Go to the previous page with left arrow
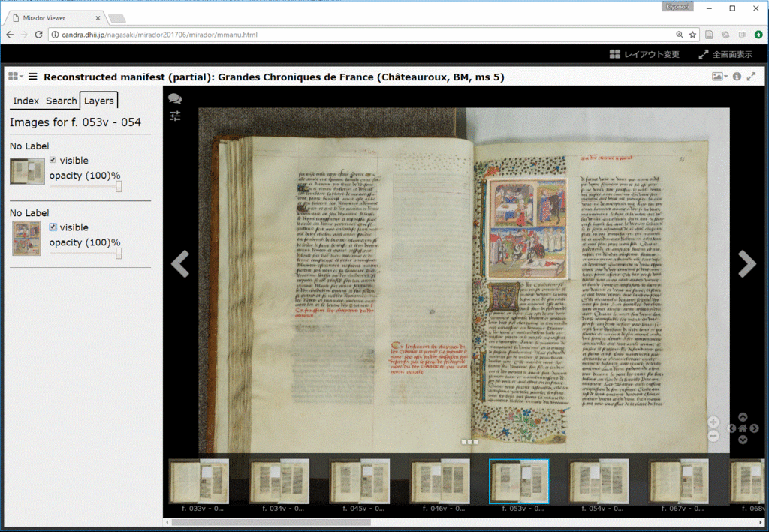Screen dimensions: 769x532 point(180,264)
